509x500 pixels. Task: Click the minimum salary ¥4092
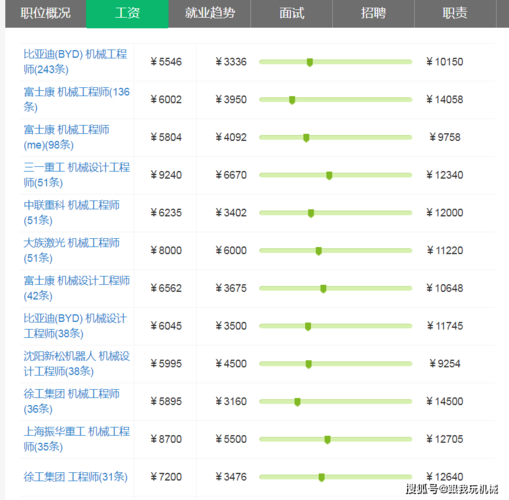[231, 137]
